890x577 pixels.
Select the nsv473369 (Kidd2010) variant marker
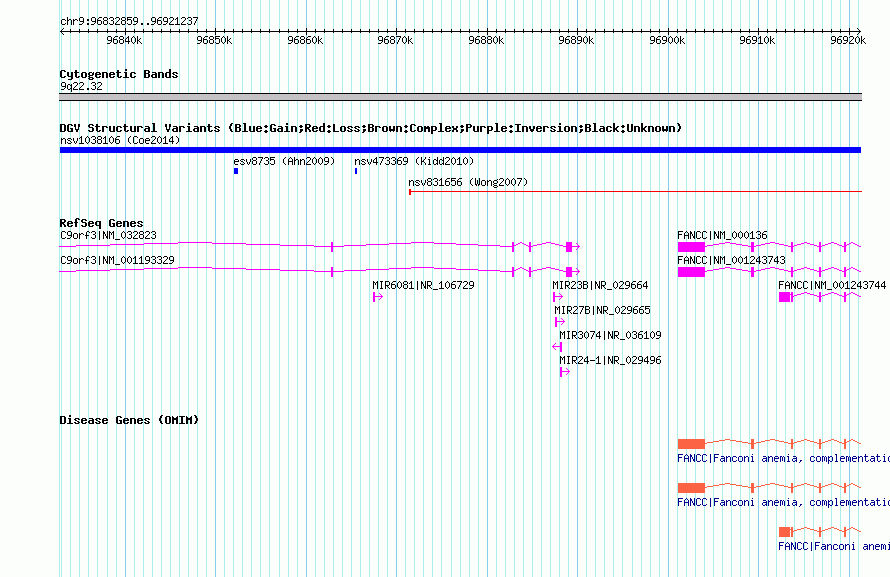pyautogui.click(x=356, y=171)
